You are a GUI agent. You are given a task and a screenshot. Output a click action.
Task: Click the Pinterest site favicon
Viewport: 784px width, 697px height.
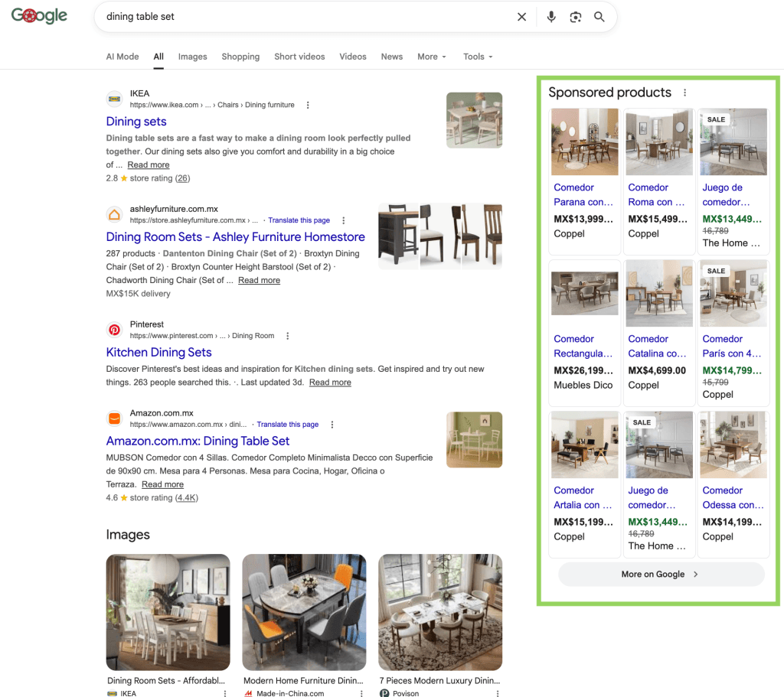tap(115, 330)
